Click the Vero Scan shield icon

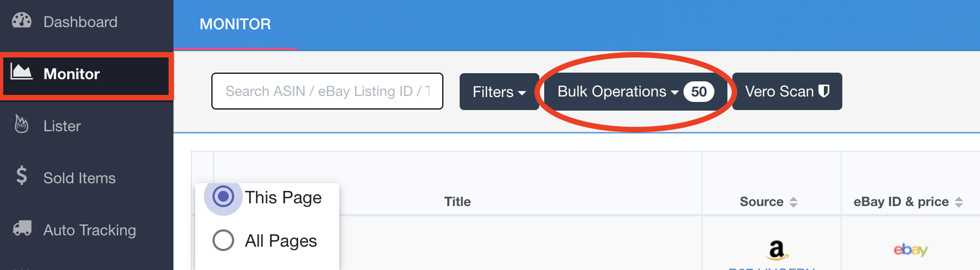coord(824,91)
